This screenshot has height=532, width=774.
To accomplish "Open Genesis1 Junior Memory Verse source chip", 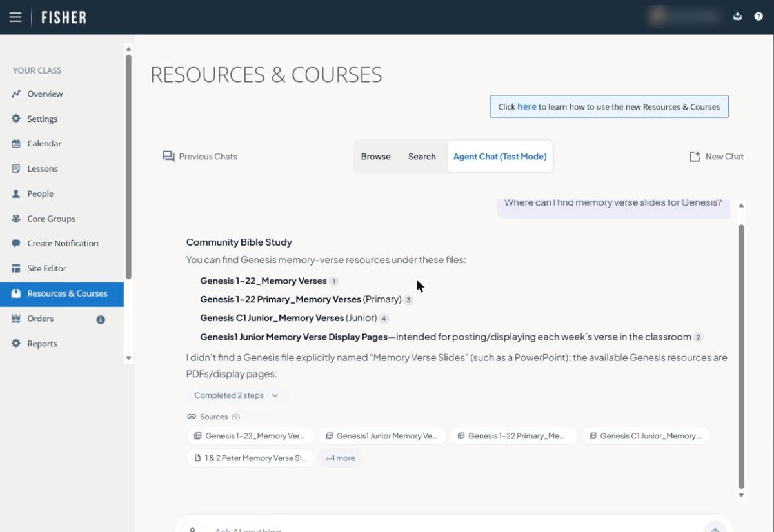I will click(x=382, y=436).
